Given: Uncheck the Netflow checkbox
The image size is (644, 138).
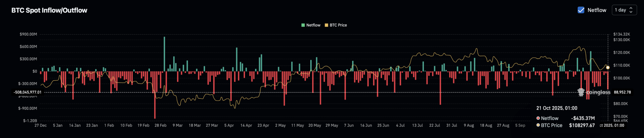Looking at the screenshot, I should (x=581, y=10).
